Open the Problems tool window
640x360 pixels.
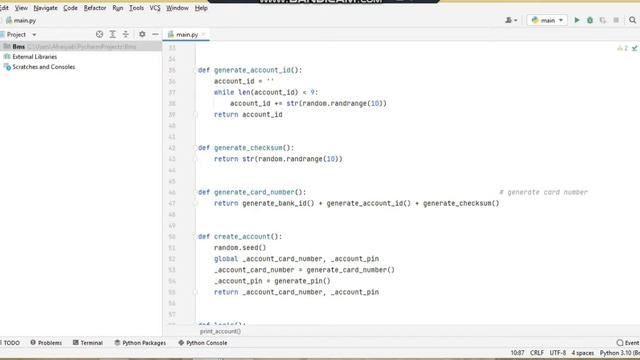pos(46,343)
